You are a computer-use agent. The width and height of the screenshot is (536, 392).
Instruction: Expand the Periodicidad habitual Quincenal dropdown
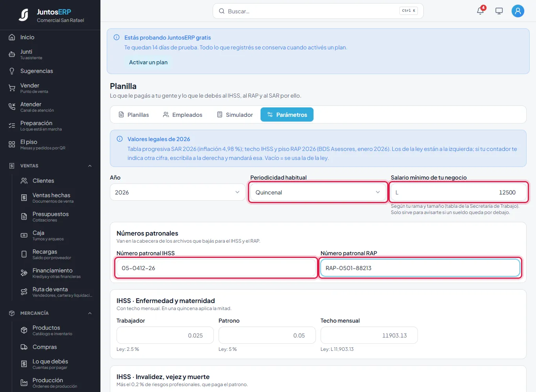[318, 192]
